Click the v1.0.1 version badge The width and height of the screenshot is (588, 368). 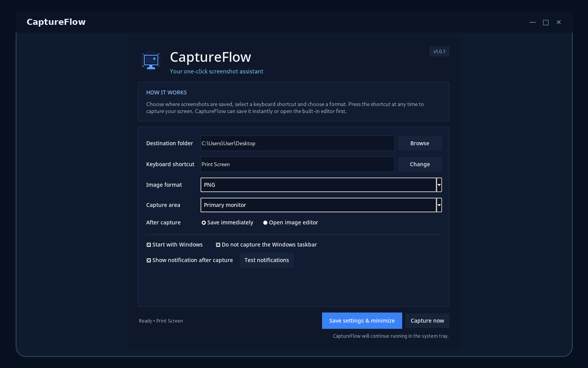439,52
